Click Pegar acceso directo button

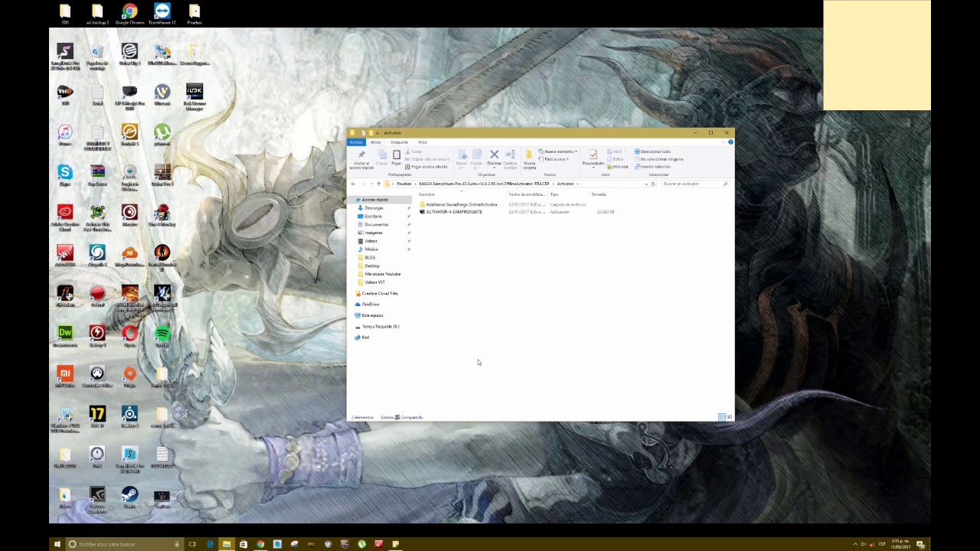click(426, 167)
